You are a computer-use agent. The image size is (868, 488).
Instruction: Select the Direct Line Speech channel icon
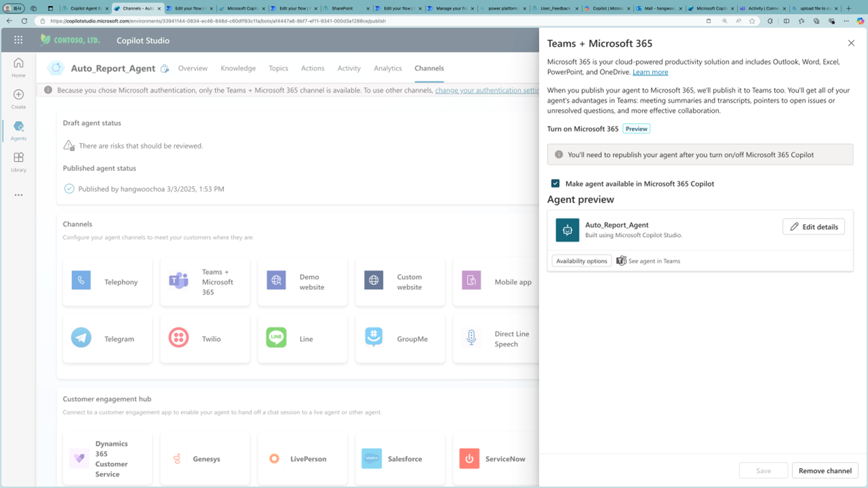[471, 338]
